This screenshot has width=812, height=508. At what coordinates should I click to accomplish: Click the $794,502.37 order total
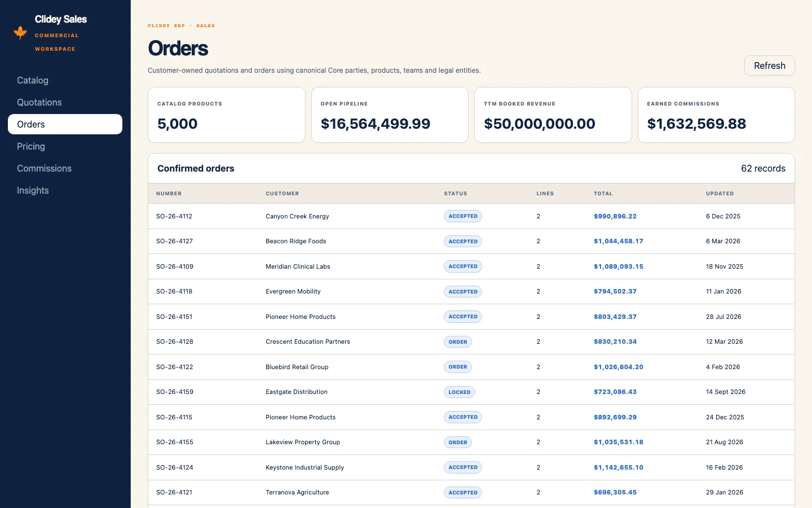[615, 291]
